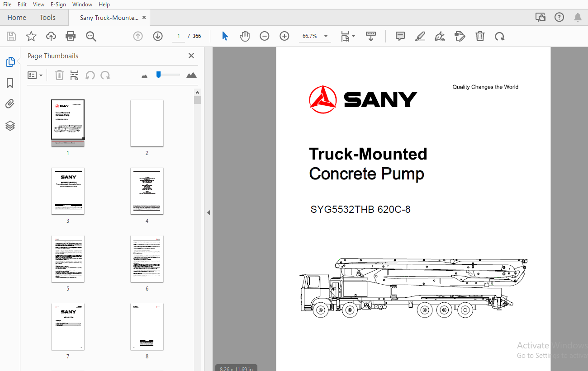Image resolution: width=588 pixels, height=371 pixels.
Task: Open the Bookmarks sidebar panel
Action: pyautogui.click(x=10, y=83)
